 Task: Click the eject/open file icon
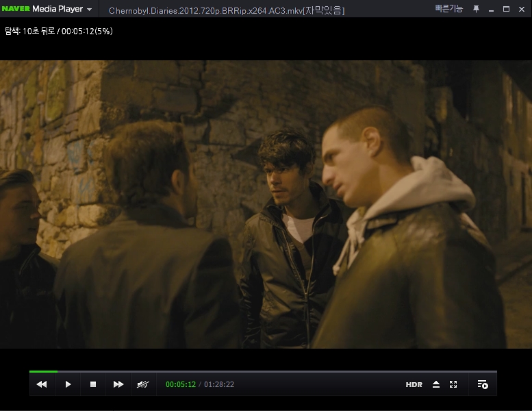tap(436, 384)
